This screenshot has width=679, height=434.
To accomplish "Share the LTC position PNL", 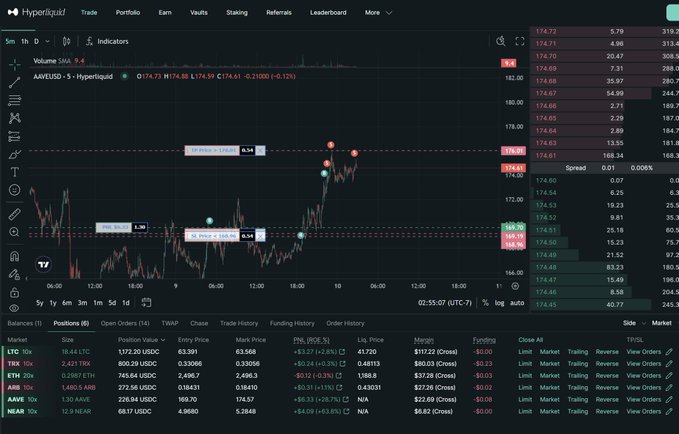I will click(x=342, y=352).
